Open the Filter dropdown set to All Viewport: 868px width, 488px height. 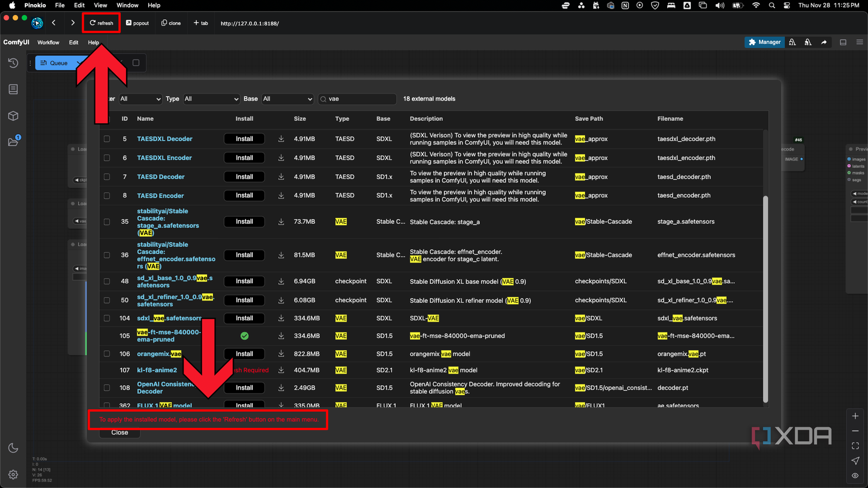(x=140, y=99)
